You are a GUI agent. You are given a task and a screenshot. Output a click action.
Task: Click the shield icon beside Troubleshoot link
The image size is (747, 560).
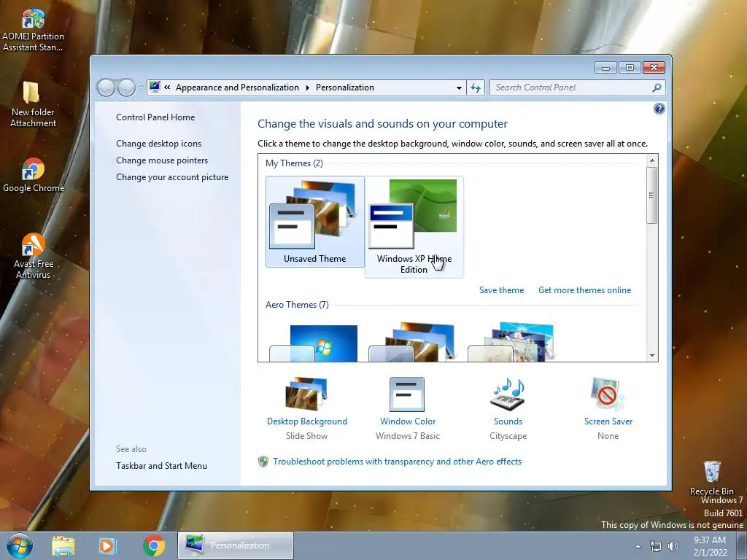click(263, 462)
